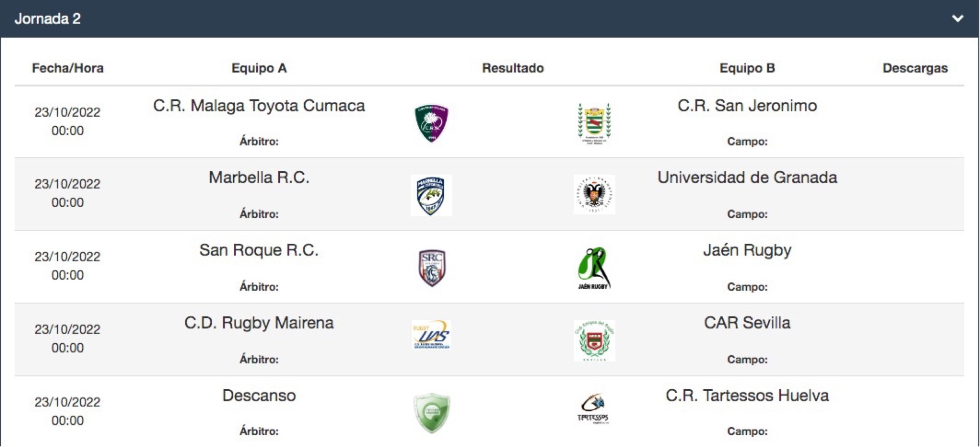Select the Jaén Rugby team name
This screenshot has width=980, height=447.
pyautogui.click(x=747, y=250)
